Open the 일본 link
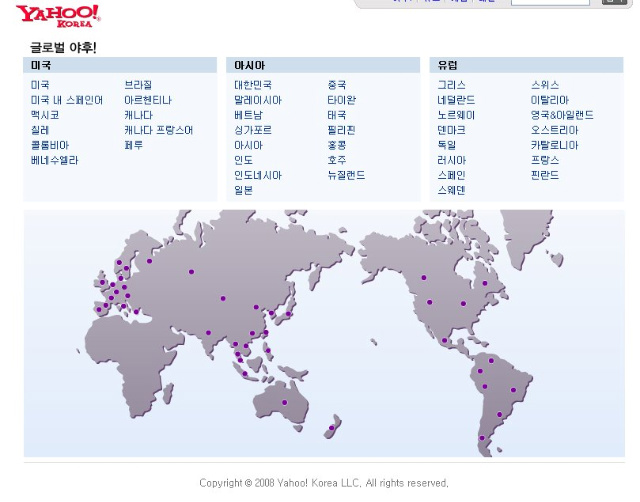Screen dimensions: 640x502 244,191
